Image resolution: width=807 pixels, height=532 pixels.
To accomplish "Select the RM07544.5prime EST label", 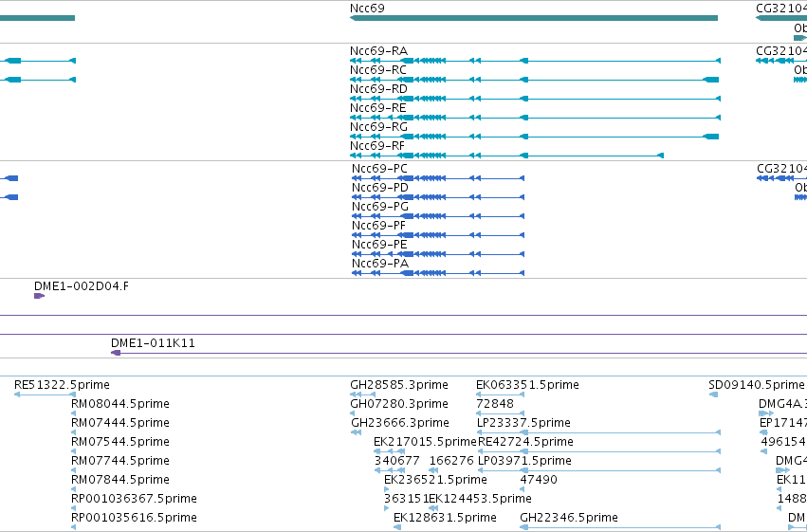I will [120, 442].
